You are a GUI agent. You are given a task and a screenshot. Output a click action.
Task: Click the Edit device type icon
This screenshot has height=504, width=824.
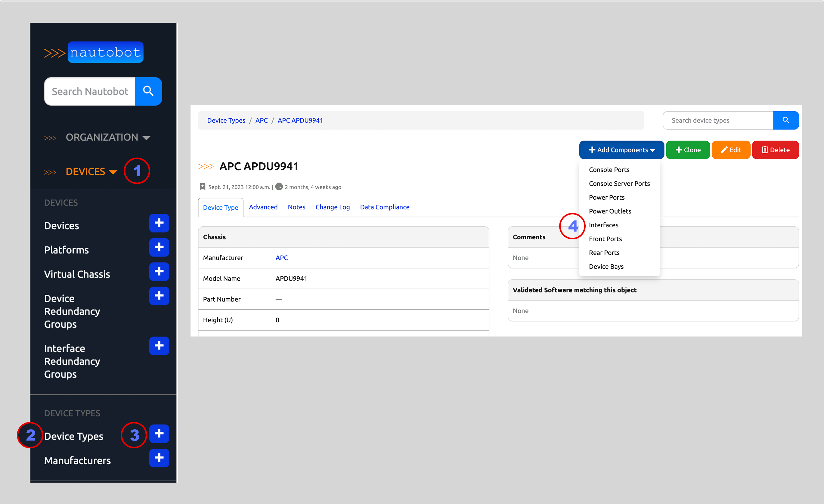(732, 150)
